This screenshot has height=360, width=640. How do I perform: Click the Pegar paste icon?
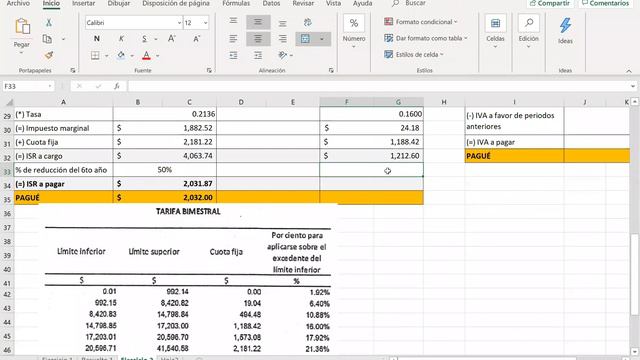click(22, 27)
